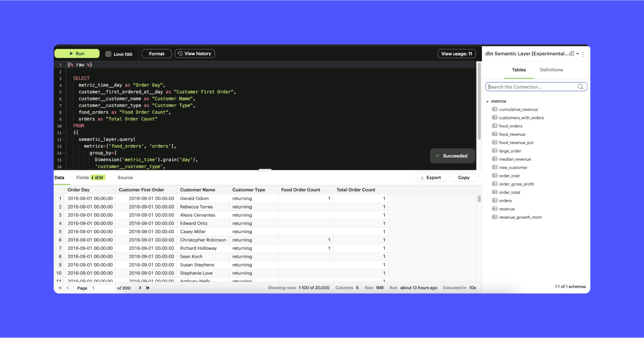The image size is (644, 338).
Task: Click the schema icon beside the dbt Semantic Layer title
Action: click(x=572, y=54)
